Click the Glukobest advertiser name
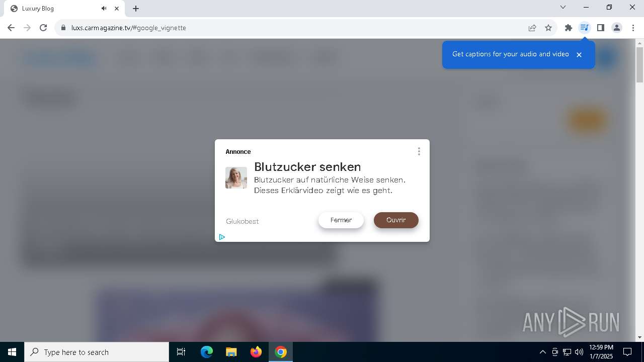 243,221
